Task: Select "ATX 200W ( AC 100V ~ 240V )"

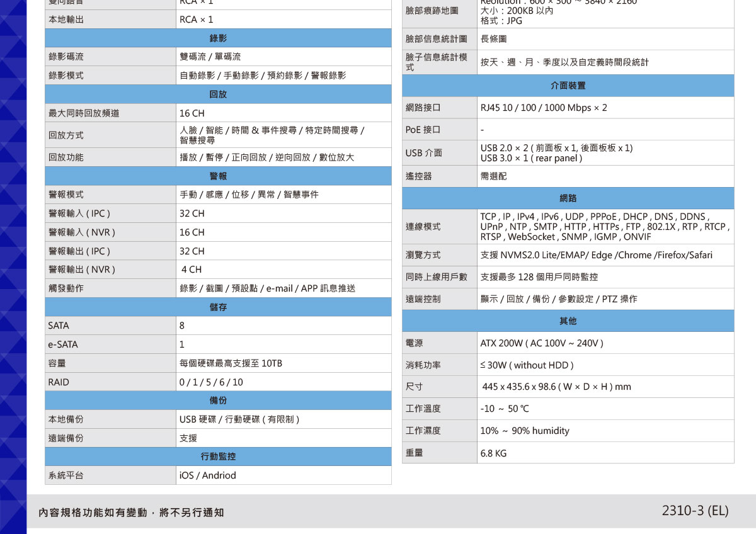Action: click(542, 344)
